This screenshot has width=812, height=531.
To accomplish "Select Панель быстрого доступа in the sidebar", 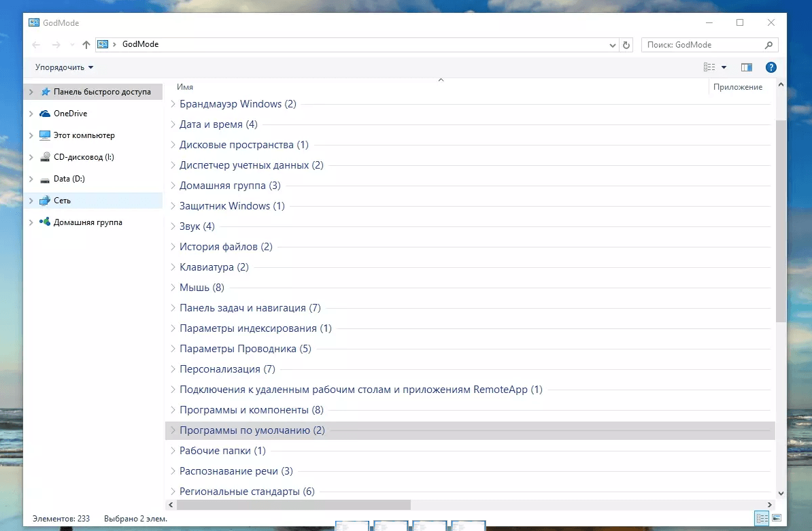I will pos(93,92).
